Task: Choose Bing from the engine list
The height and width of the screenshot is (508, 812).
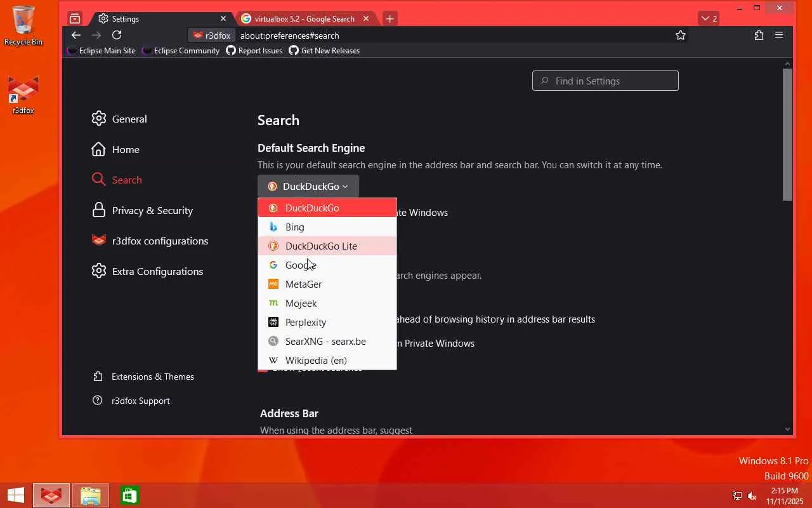Action: (x=327, y=227)
